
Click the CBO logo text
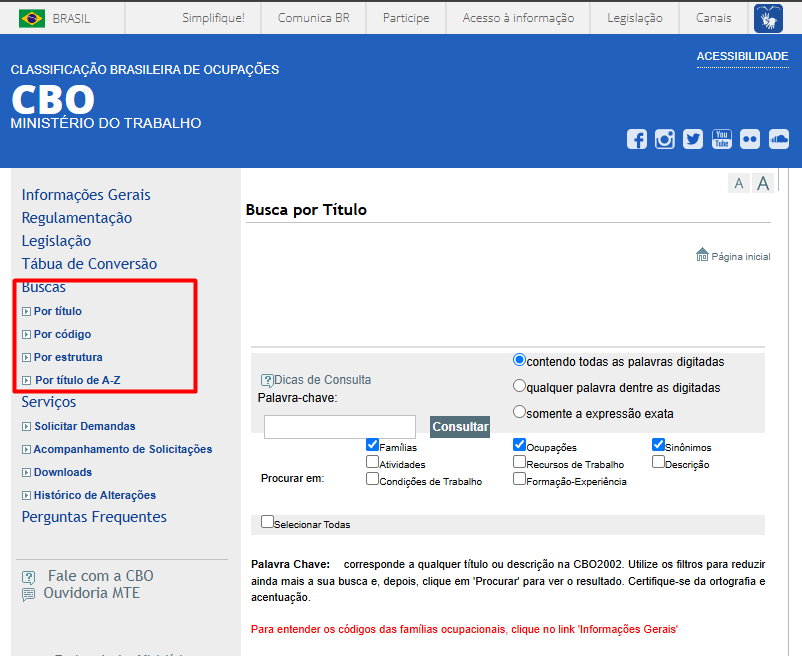53,99
